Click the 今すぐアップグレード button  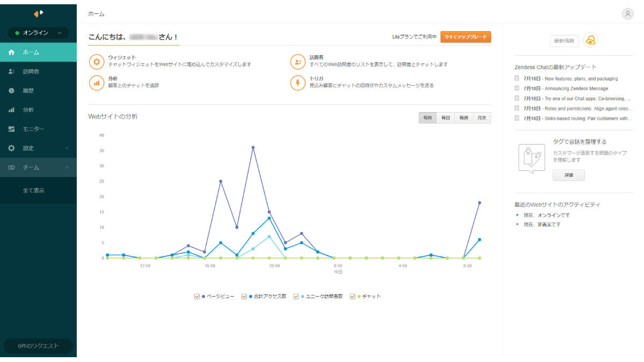coord(465,37)
